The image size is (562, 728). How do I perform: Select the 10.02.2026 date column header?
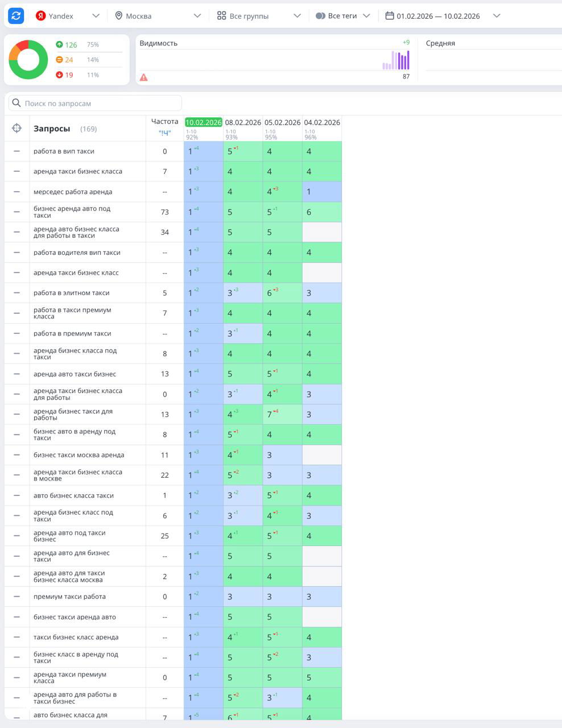click(203, 122)
